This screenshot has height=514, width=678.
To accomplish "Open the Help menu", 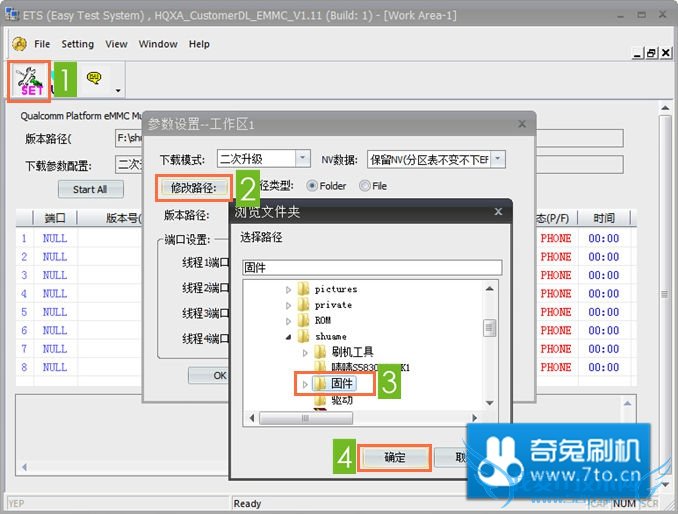I will coord(199,44).
